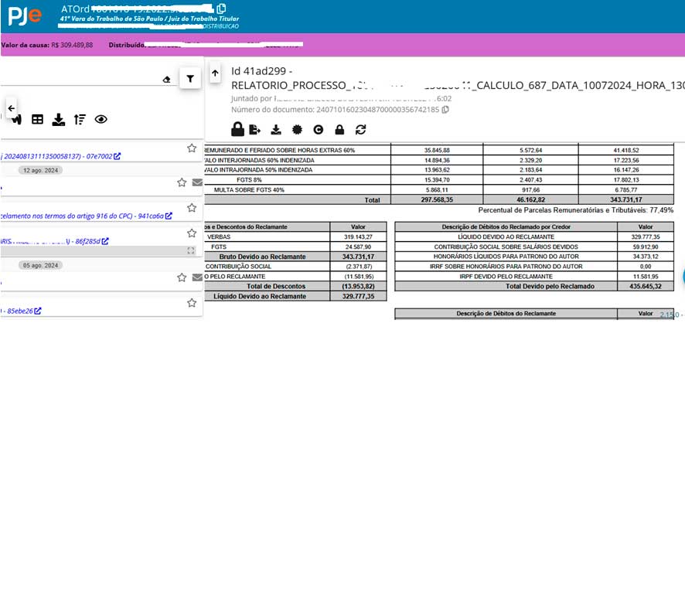This screenshot has height=616, width=685.
Task: Click the document title Id 41ad299
Action: pos(261,71)
